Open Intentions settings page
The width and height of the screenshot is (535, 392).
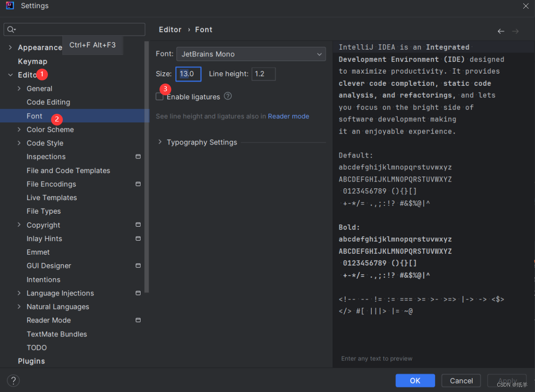pyautogui.click(x=43, y=280)
